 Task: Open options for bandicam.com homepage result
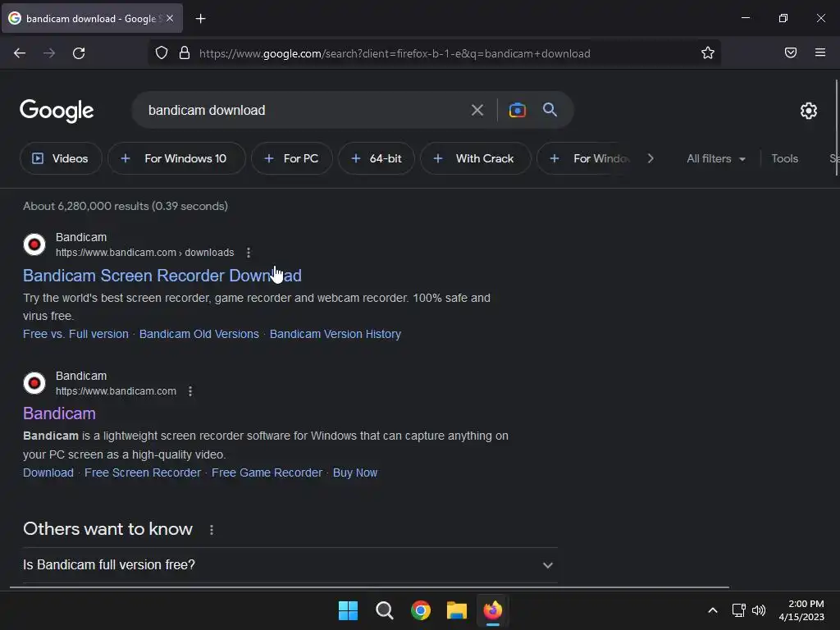click(x=190, y=391)
